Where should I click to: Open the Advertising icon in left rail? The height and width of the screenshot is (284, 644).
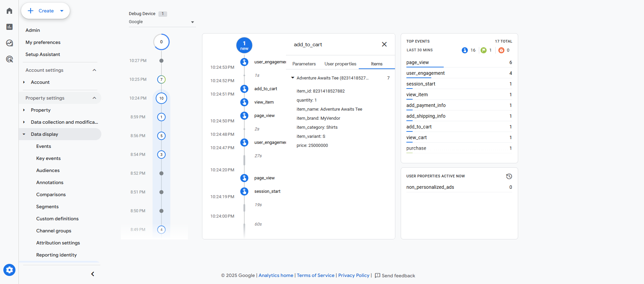(x=9, y=59)
